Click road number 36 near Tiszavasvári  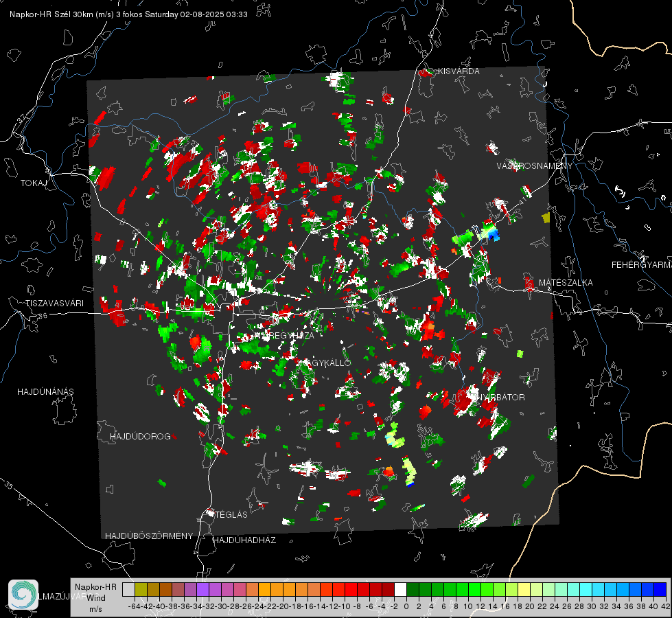(43, 316)
